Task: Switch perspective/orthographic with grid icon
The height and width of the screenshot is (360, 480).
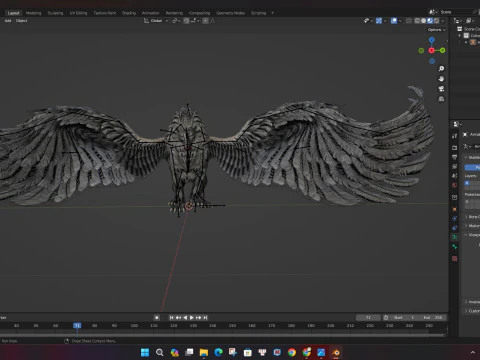Action: point(441,99)
